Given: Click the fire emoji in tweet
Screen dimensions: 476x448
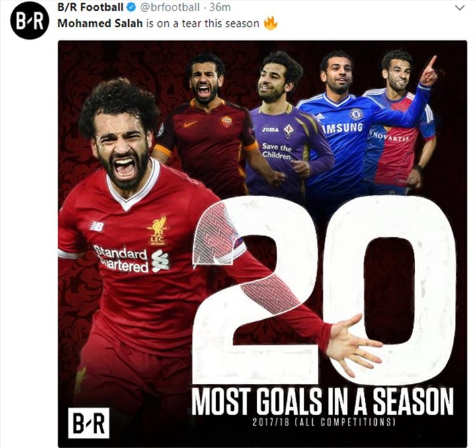Looking at the screenshot, I should point(270,22).
